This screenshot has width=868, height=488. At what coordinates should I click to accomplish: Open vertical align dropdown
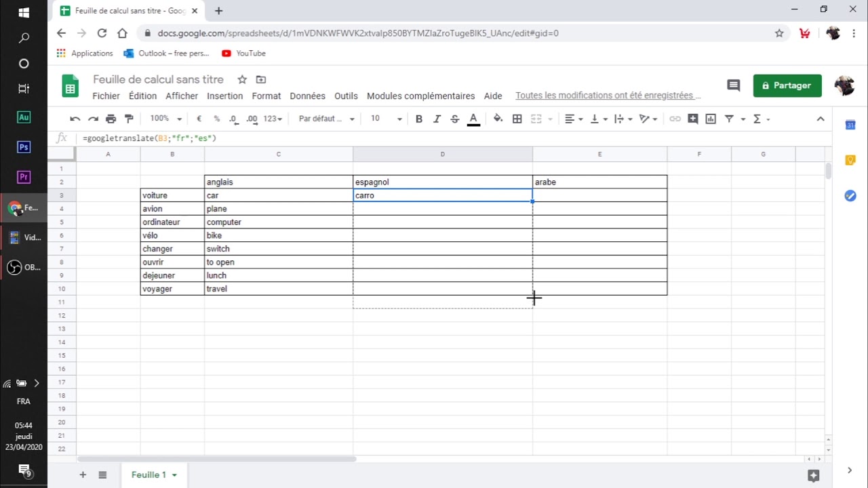coord(598,119)
